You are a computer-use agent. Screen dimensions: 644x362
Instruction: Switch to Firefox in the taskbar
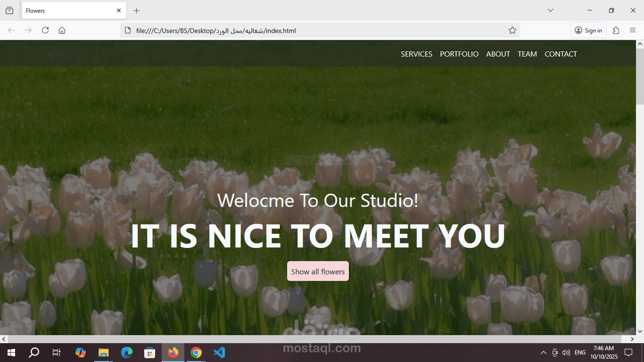pos(173,353)
